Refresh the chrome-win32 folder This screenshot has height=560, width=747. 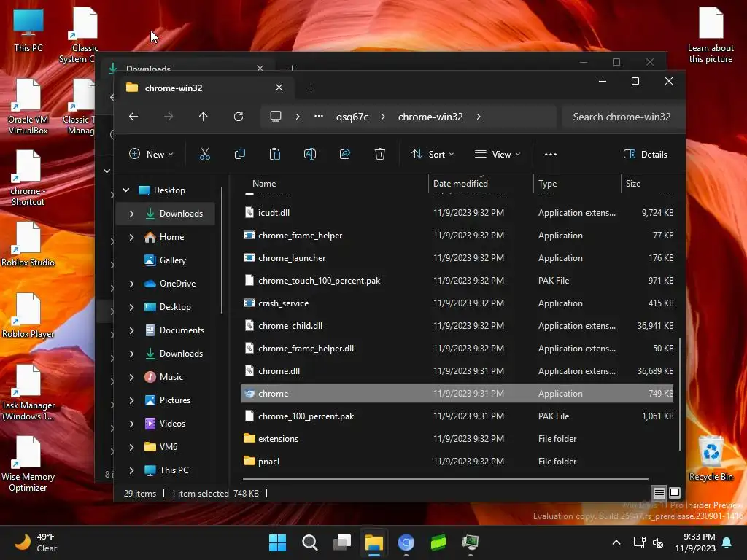(239, 117)
